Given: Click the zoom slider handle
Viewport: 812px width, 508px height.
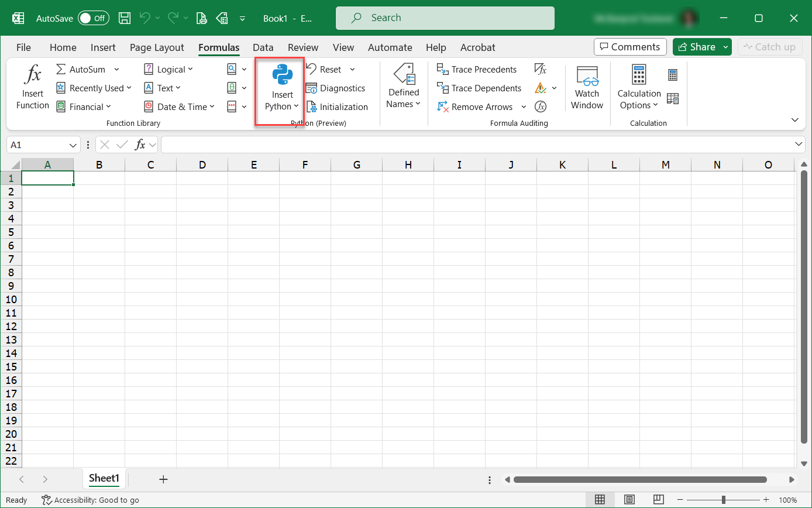Looking at the screenshot, I should 724,500.
